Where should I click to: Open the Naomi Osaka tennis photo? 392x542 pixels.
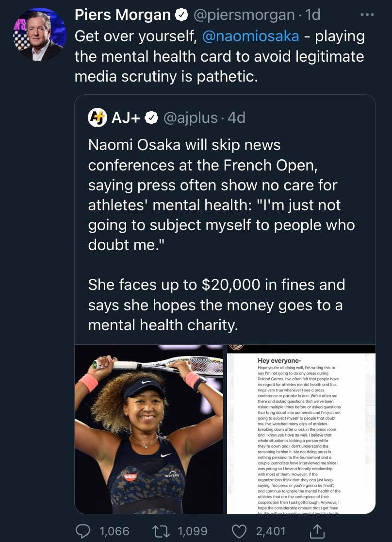click(149, 429)
